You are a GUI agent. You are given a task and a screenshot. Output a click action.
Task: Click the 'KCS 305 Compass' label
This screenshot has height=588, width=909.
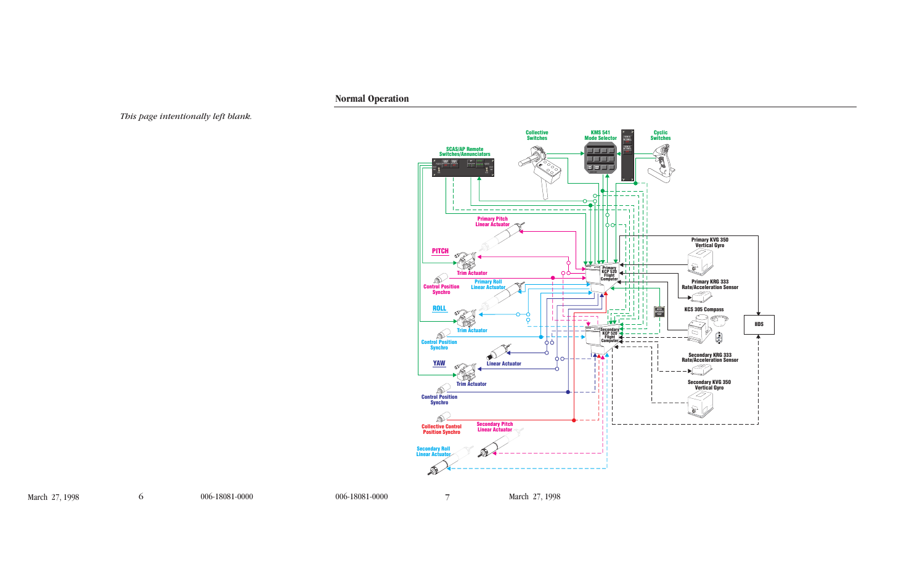(704, 310)
